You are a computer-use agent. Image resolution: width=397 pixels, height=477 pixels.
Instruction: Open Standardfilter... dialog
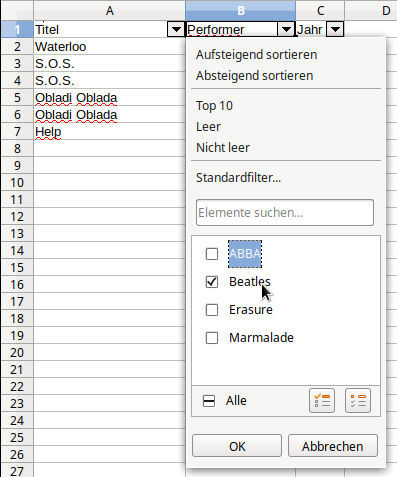click(238, 178)
